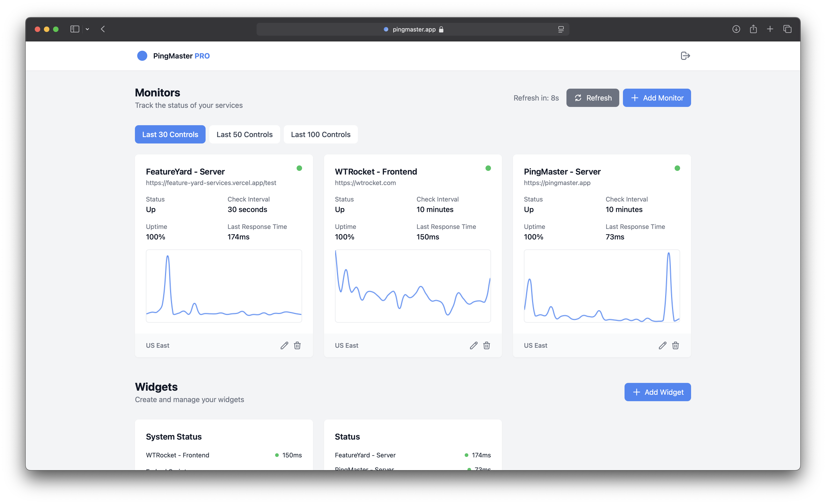Click the PingMaster blue circle logo
Viewport: 826px width, 504px height.
[x=142, y=56]
